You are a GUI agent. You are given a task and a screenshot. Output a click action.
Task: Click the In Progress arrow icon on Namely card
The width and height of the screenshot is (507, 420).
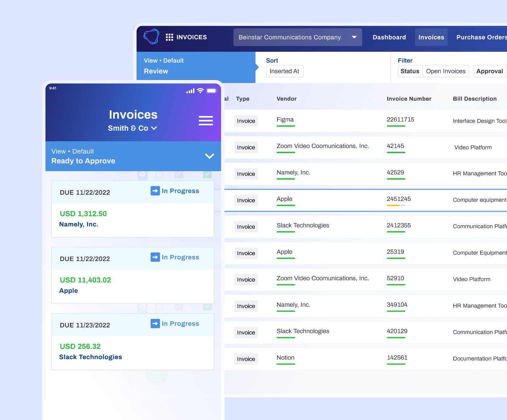(155, 191)
